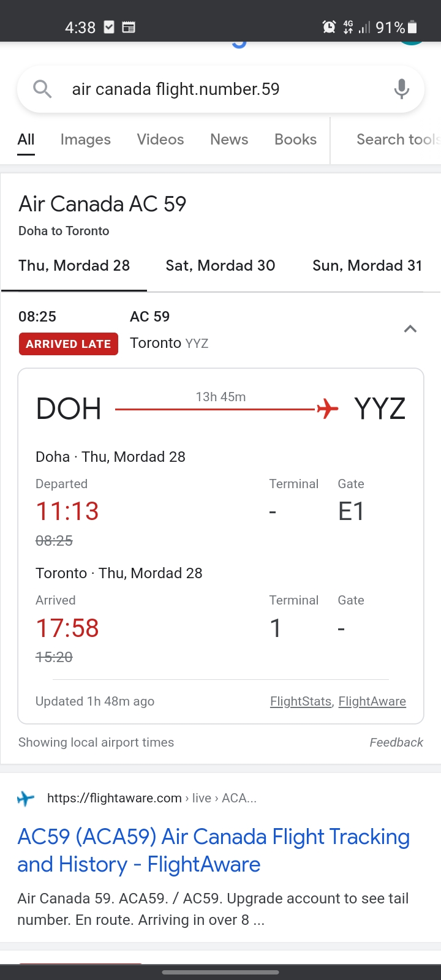Tap the voice search microphone icon
Image resolution: width=441 pixels, height=980 pixels.
(401, 89)
